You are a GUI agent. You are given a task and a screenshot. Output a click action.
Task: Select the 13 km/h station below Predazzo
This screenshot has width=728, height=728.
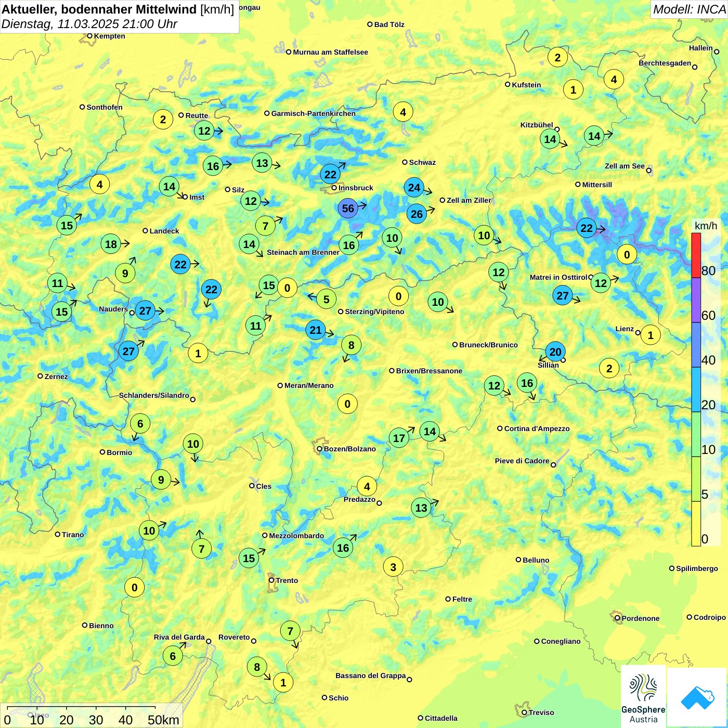(x=421, y=508)
